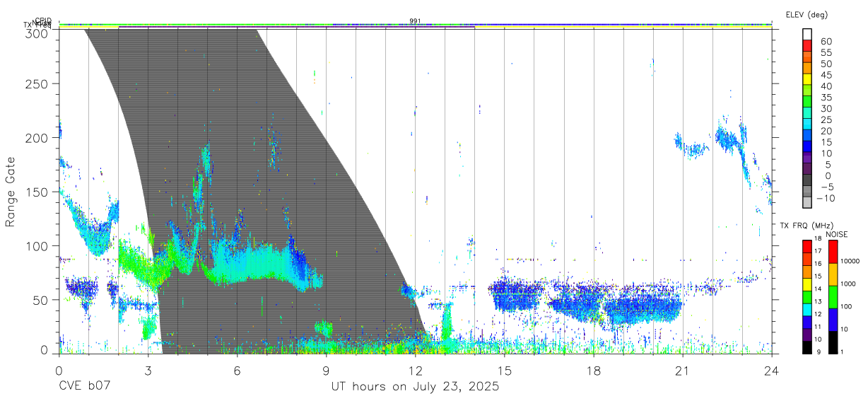This screenshot has width=868, height=401.
Task: Click the green ELEV swatch between 30 and 35
Action: coord(807,103)
